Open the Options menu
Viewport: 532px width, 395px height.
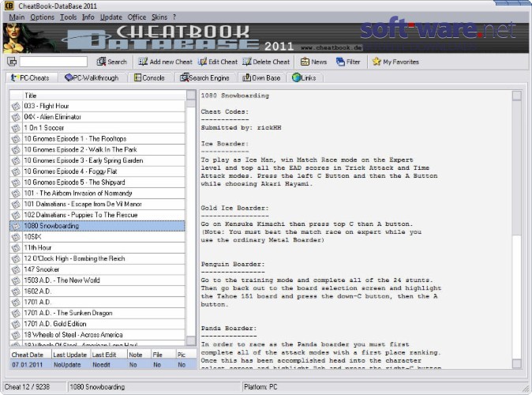42,17
